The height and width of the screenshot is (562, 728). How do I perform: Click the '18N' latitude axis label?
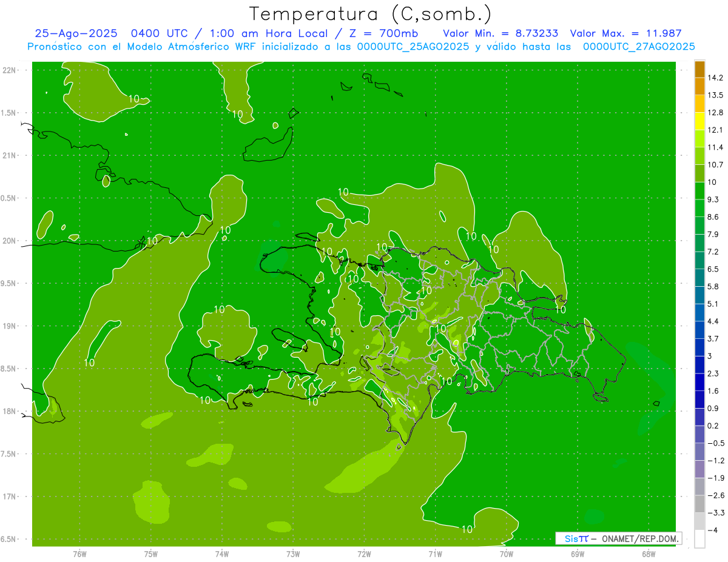[x=10, y=411]
